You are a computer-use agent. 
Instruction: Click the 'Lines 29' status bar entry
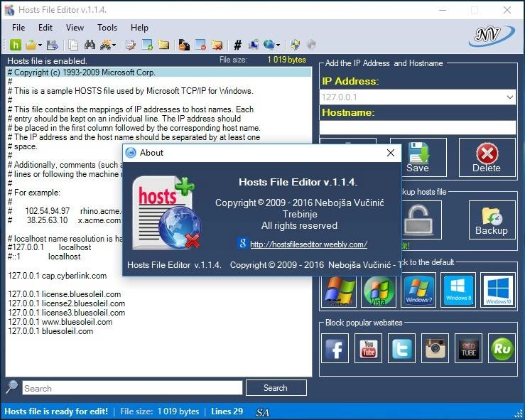227,411
